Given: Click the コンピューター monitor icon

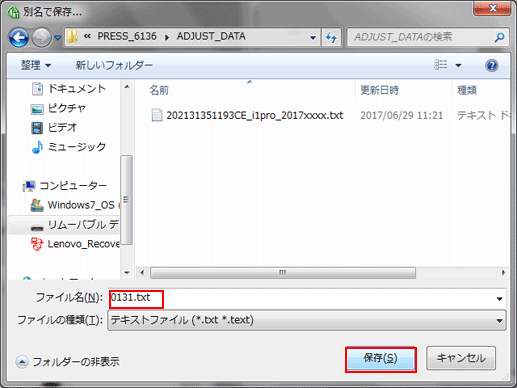Looking at the screenshot, I should coord(29,186).
